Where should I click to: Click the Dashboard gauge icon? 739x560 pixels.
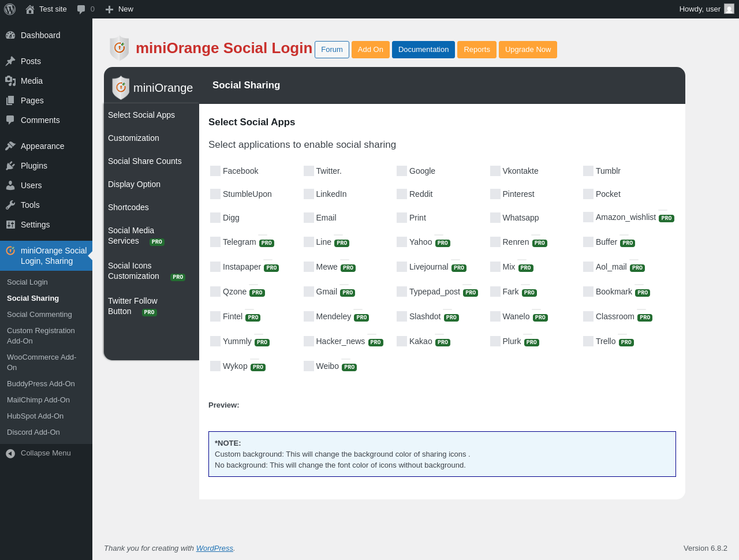10,35
